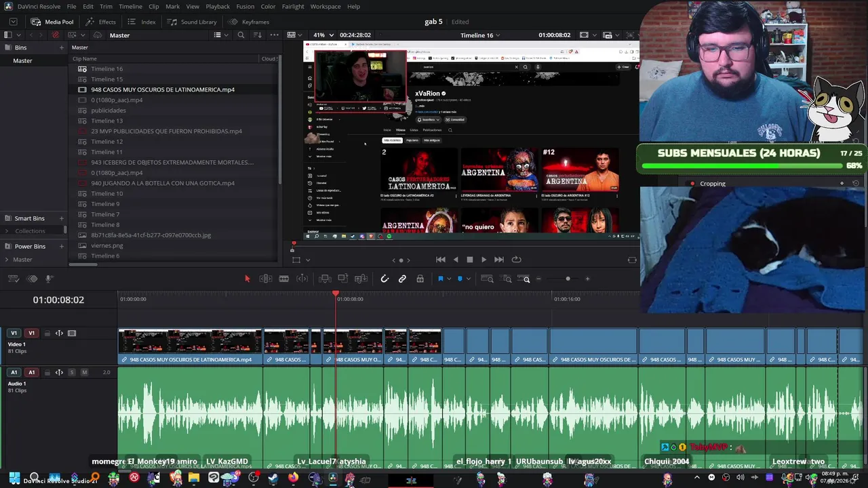Show the Keyframes panel
Viewport: 868px width, 488px height.
[x=249, y=22]
